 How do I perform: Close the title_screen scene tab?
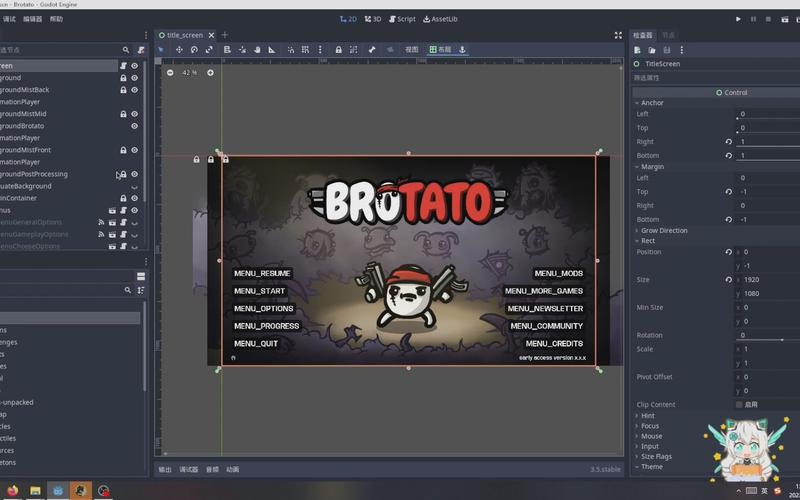click(x=211, y=35)
